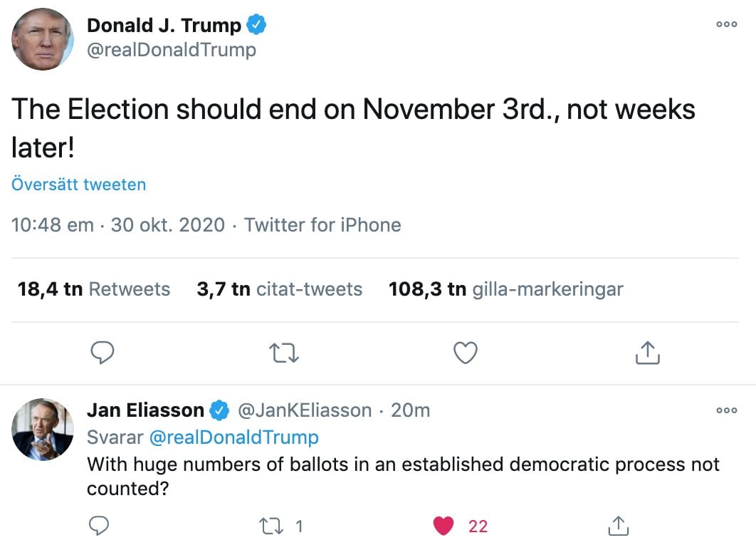The width and height of the screenshot is (756, 550).
Task: Share Trump's tweet via share icon
Action: 647,353
